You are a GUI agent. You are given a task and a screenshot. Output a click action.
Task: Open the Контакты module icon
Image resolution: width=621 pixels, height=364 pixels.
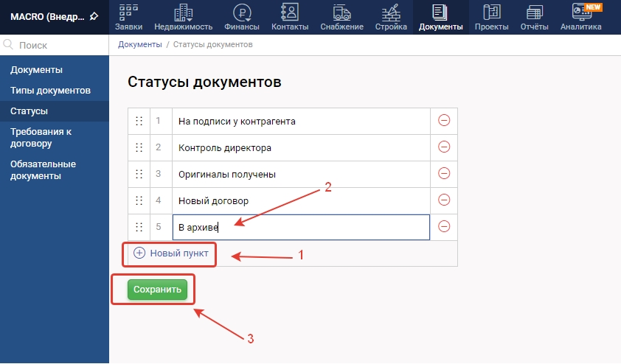click(290, 13)
